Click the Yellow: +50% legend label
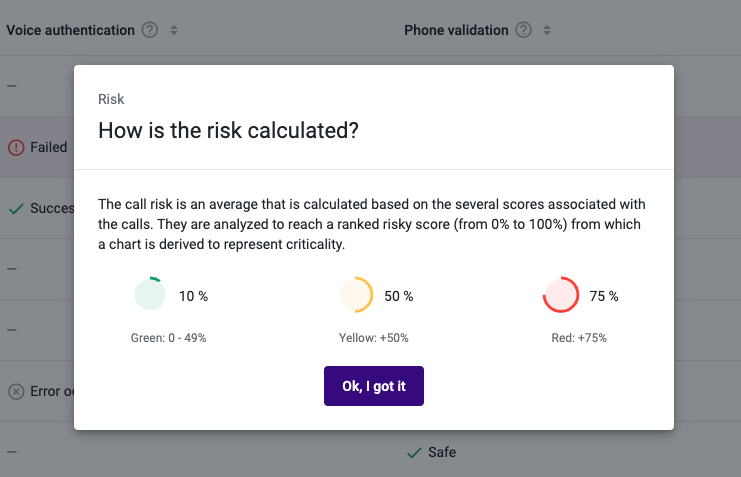Screen dimensions: 741x477 (x=374, y=338)
